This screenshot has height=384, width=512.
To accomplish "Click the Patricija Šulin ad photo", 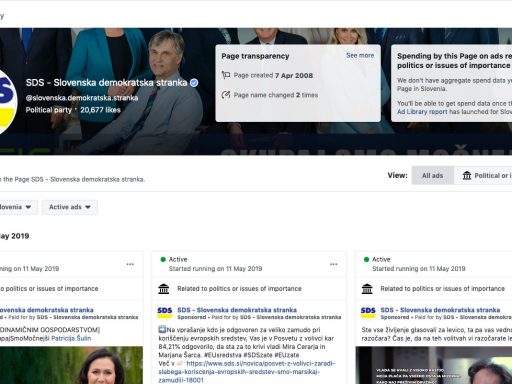I will click(x=71, y=365).
